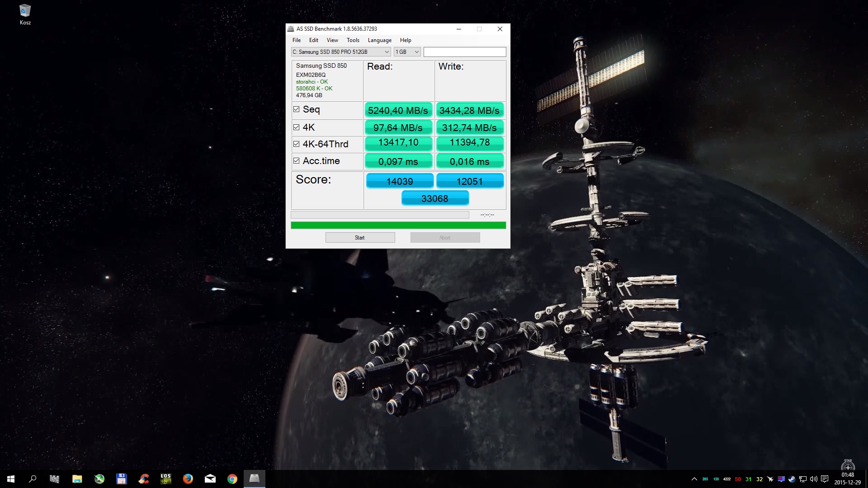868x488 pixels.
Task: Click the read score 14039
Action: click(x=400, y=181)
